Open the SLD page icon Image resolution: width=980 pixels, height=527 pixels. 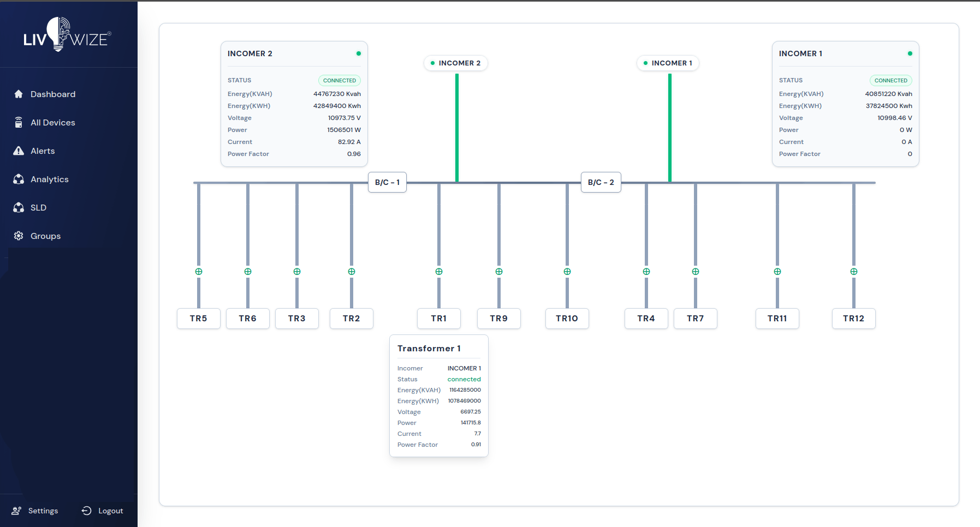(19, 207)
